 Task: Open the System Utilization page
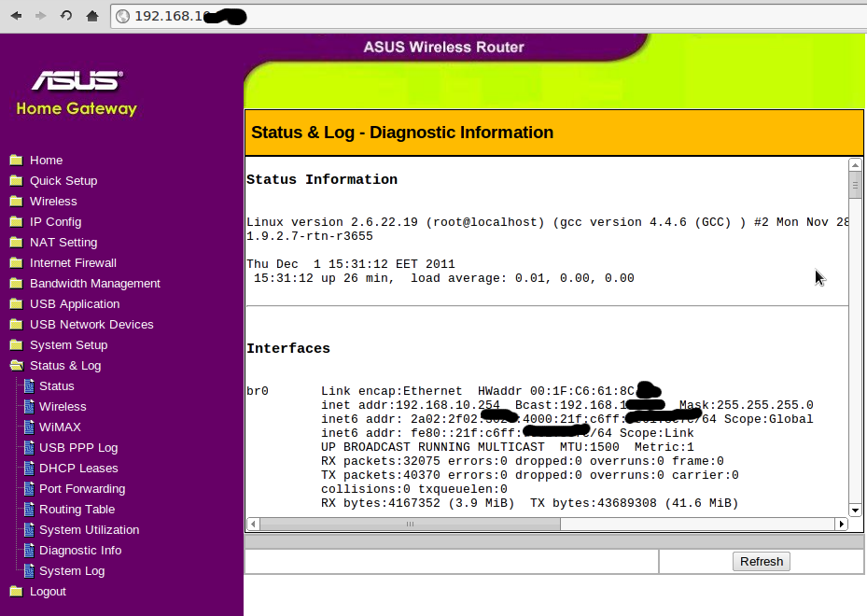[89, 530]
